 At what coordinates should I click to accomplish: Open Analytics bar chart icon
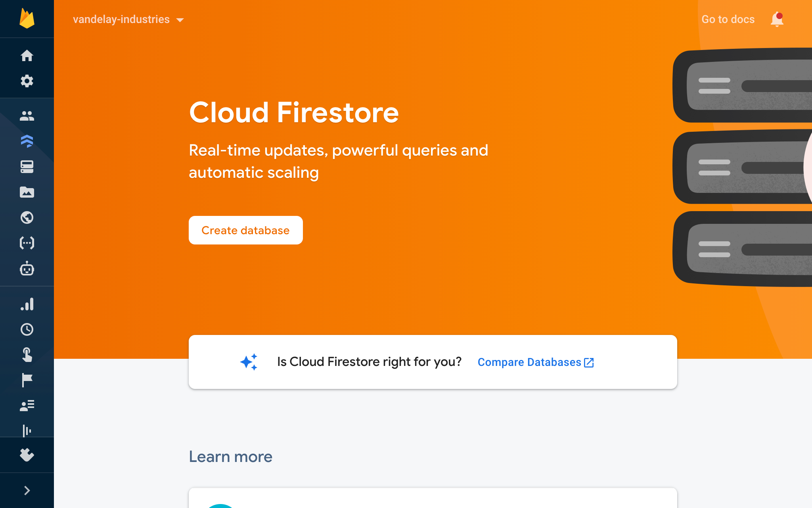point(27,304)
